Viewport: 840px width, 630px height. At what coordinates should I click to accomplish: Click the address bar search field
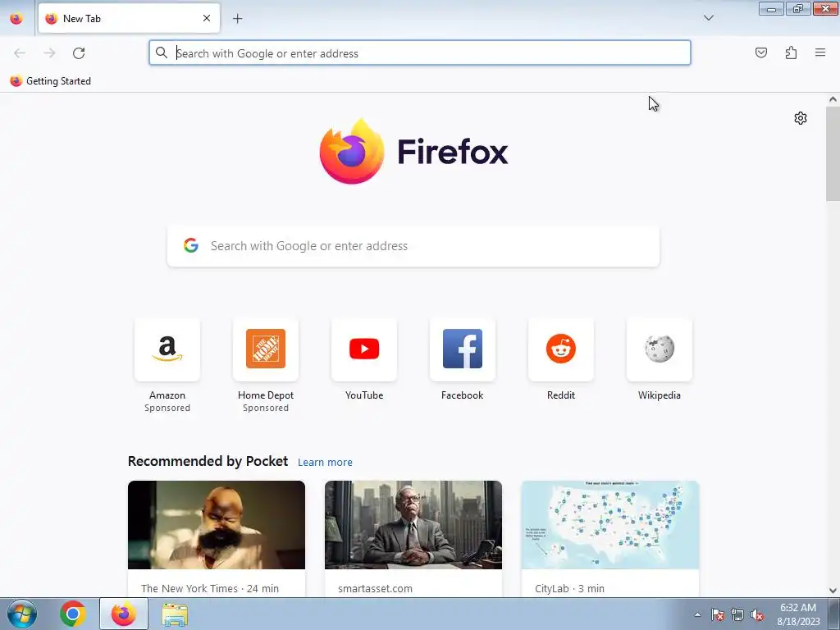click(x=419, y=53)
